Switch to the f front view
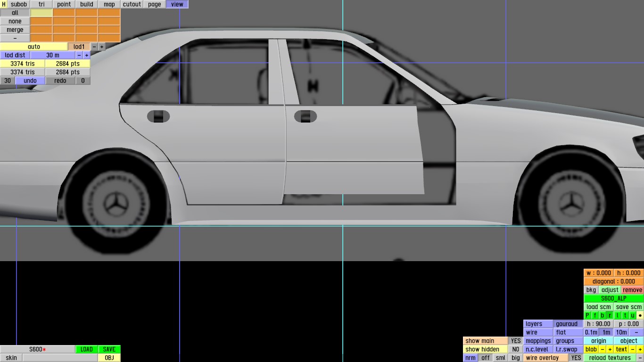The width and height of the screenshot is (644, 362). (x=595, y=315)
